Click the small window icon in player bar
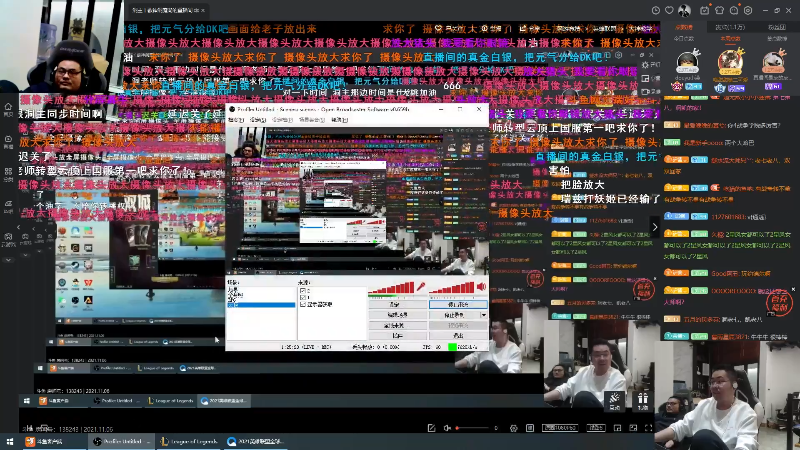Image resolution: width=800 pixels, height=450 pixels. click(617, 428)
